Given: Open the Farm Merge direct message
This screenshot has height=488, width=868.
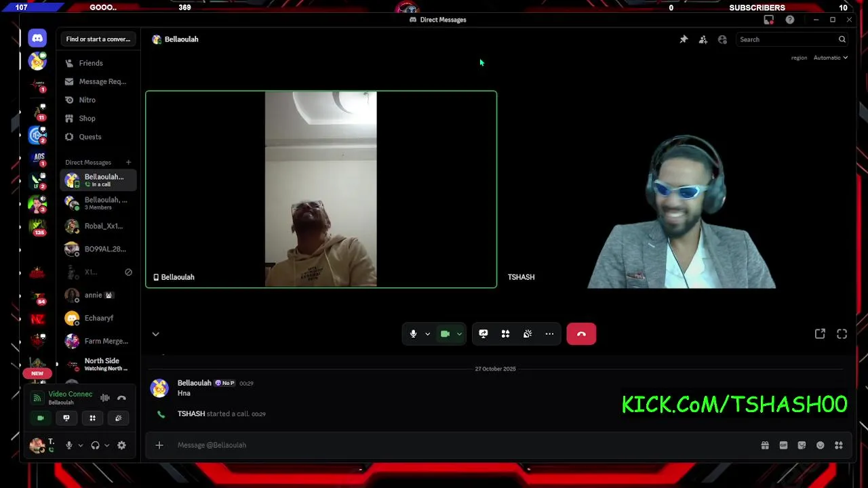Looking at the screenshot, I should pyautogui.click(x=98, y=341).
